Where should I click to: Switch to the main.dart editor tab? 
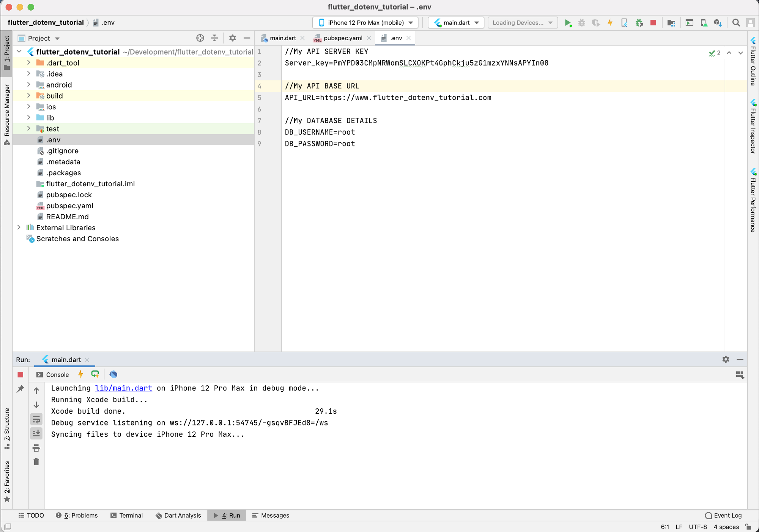[x=283, y=38]
